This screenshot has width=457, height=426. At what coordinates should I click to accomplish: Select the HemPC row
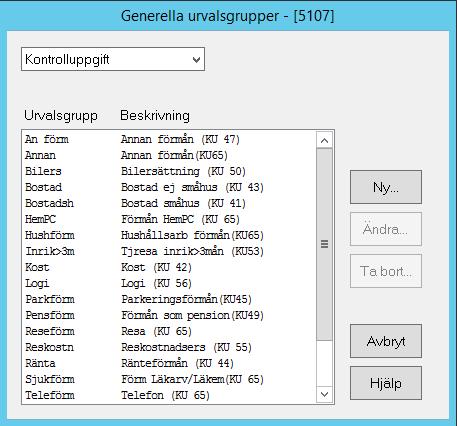169,219
